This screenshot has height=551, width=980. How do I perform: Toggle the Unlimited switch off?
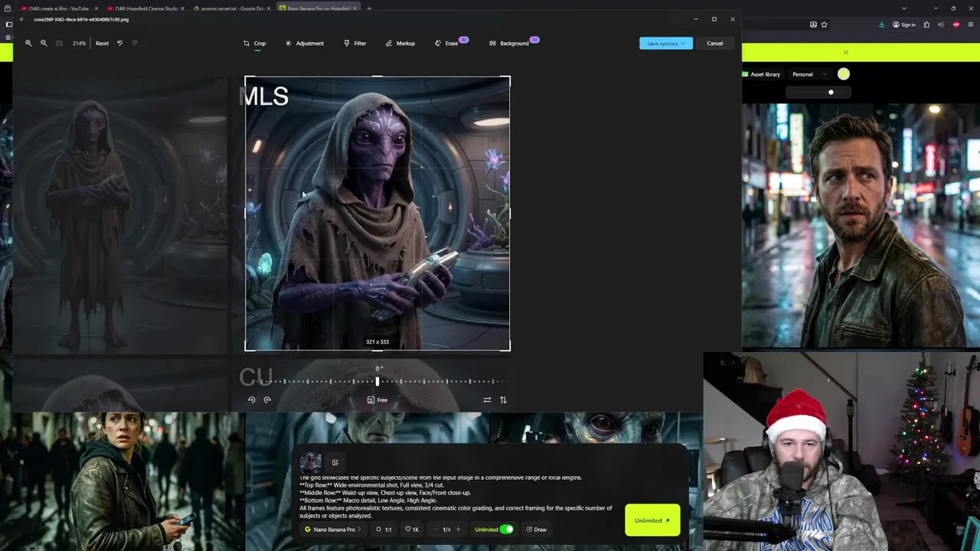(x=506, y=530)
